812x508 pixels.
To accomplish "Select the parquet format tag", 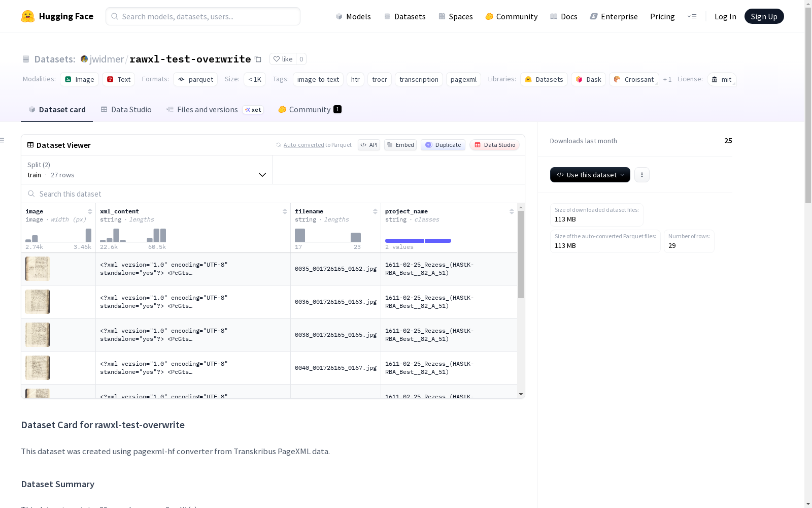I will pos(195,79).
